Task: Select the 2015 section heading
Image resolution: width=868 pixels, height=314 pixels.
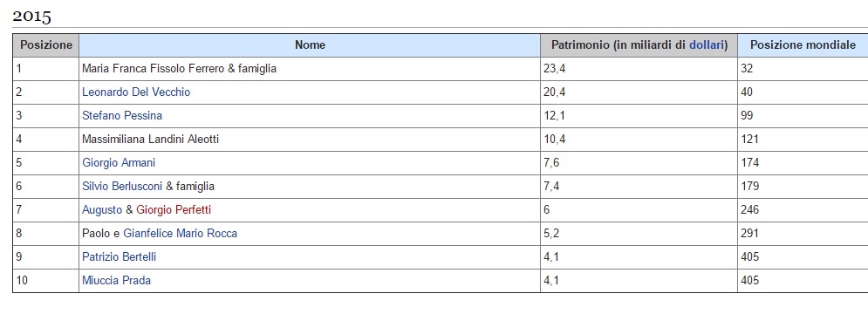Action: click(31, 16)
